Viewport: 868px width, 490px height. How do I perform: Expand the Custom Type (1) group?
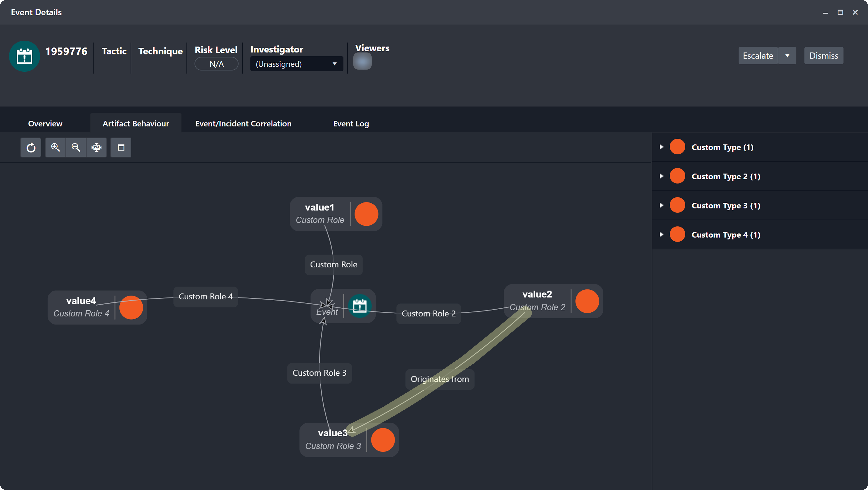[661, 147]
